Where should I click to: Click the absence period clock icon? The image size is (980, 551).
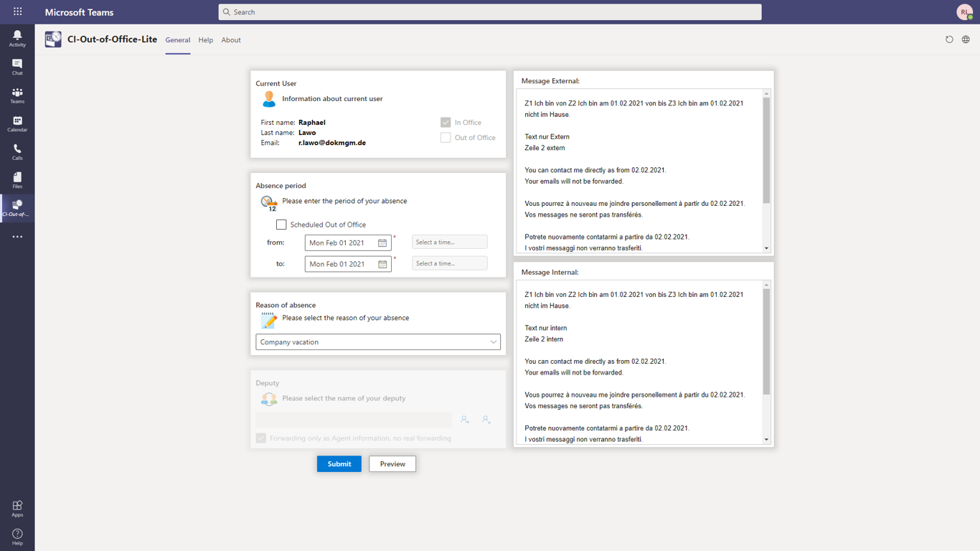point(269,203)
